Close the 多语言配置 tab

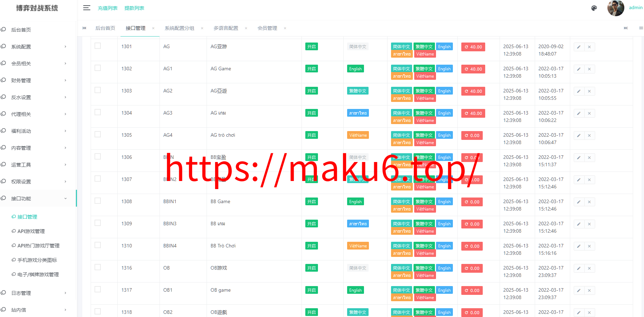click(246, 28)
